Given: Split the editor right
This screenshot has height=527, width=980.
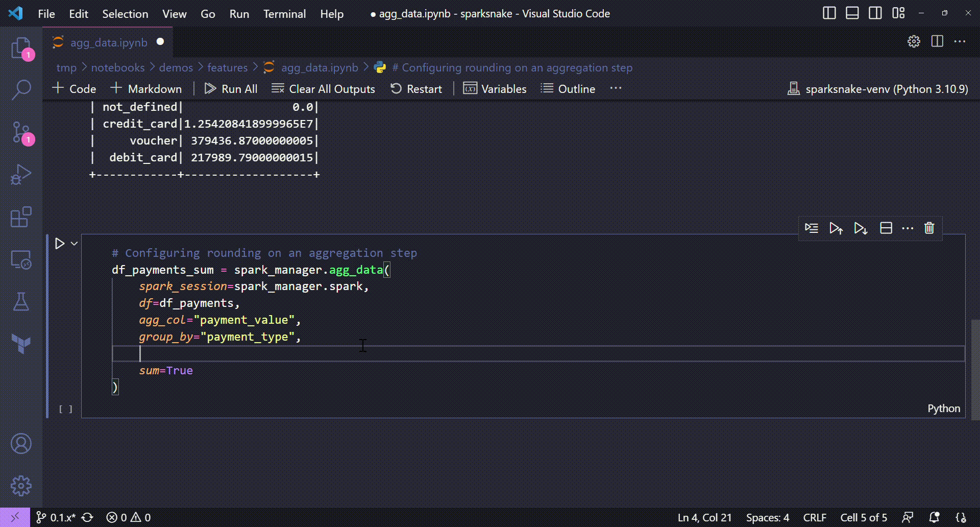Looking at the screenshot, I should click(x=937, y=42).
